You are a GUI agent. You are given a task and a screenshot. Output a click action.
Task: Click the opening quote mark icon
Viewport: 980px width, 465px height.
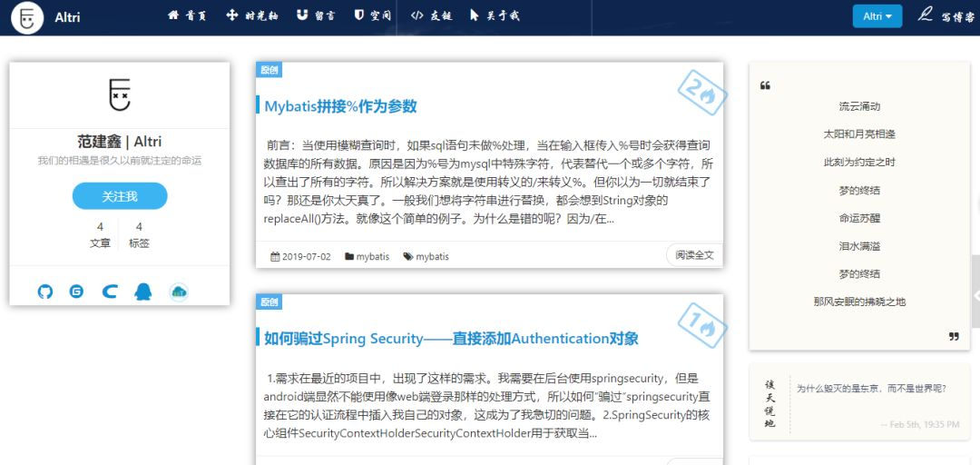(765, 85)
